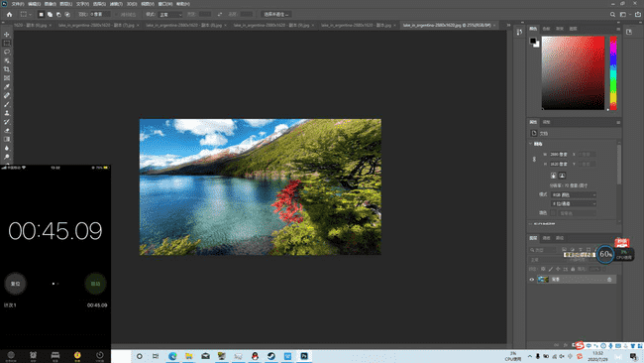
Task: Set canvas to portrait orientation
Action: click(x=553, y=176)
